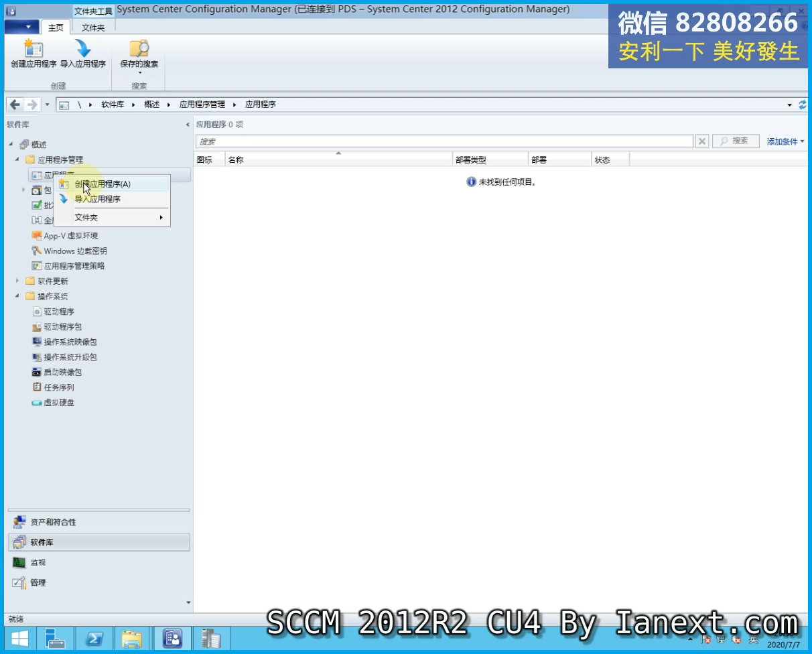Screen dimensions: 812x654
Task: Click the 导入应用程序 ribbon icon
Action: (83, 54)
